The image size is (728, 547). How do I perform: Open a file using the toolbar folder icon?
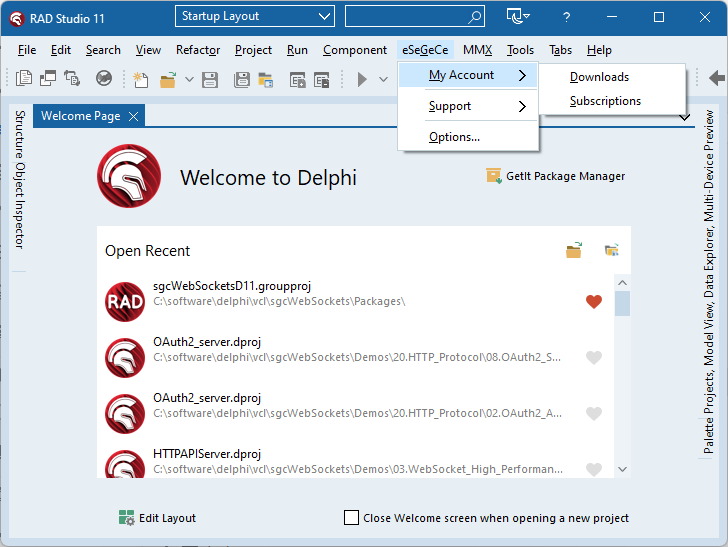click(x=168, y=79)
